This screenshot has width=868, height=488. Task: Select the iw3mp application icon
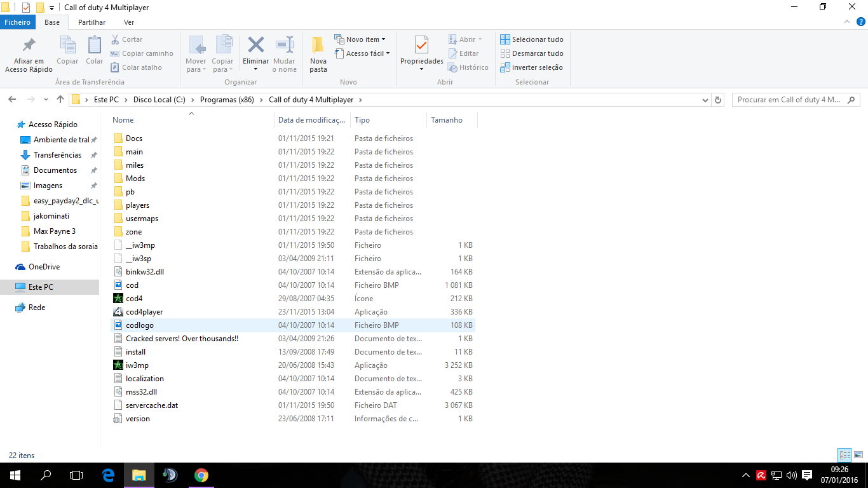click(118, 365)
